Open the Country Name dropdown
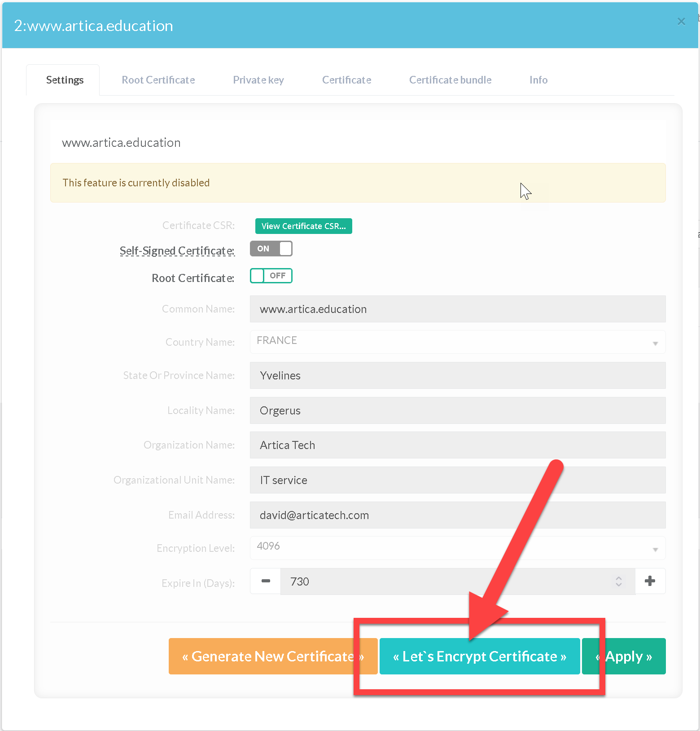Image resolution: width=700 pixels, height=731 pixels. 457,342
